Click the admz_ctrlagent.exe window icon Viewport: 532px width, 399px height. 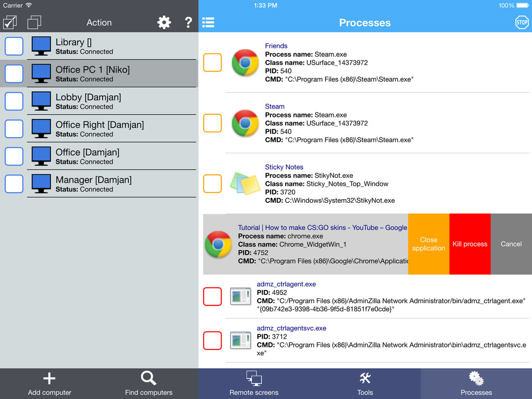[240, 296]
